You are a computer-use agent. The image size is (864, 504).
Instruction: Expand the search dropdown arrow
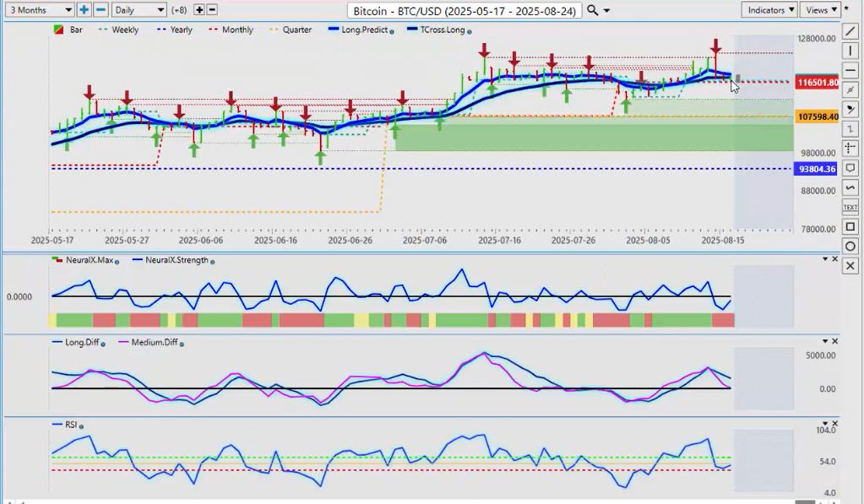click(x=607, y=10)
